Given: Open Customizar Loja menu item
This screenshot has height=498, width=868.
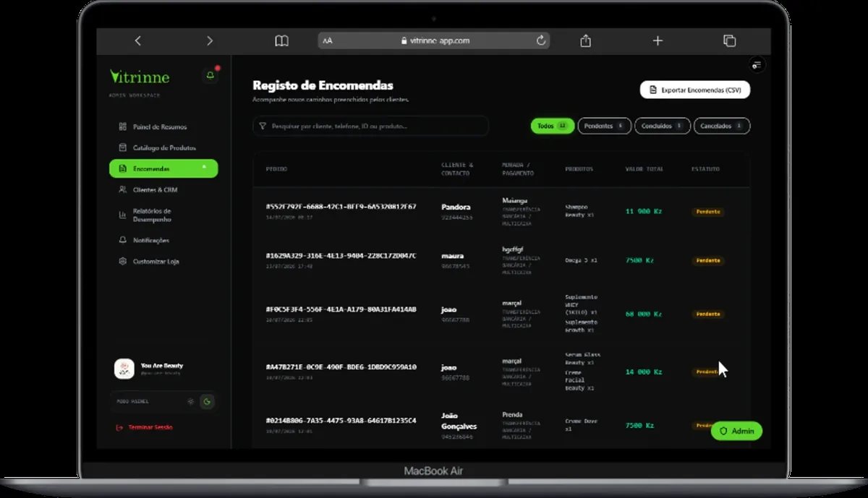Looking at the screenshot, I should (x=163, y=261).
